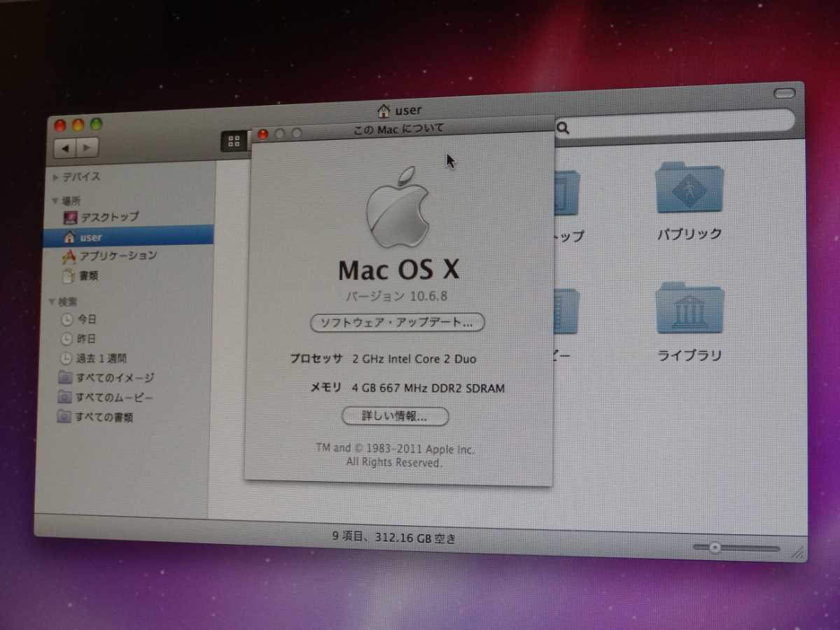The height and width of the screenshot is (630, 840).
Task: Click the アプリケーション sidebar icon
Action: (69, 256)
